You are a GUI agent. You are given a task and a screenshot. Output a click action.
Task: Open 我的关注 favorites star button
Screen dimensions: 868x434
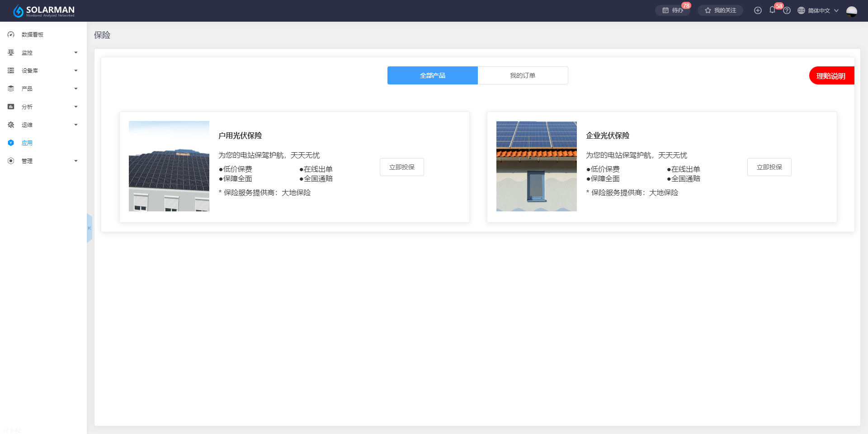[720, 10]
